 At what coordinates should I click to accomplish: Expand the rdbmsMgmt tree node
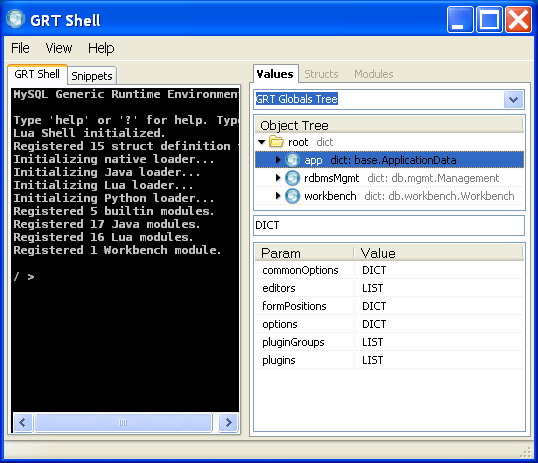tap(278, 177)
